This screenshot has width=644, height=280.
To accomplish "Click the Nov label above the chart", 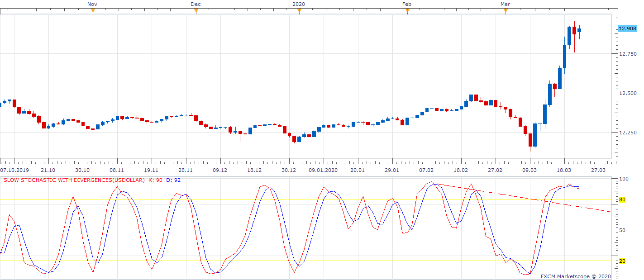I will [x=92, y=4].
